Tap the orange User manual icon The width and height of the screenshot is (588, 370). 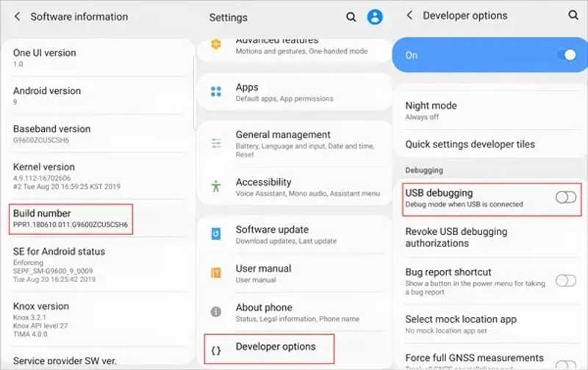216,273
